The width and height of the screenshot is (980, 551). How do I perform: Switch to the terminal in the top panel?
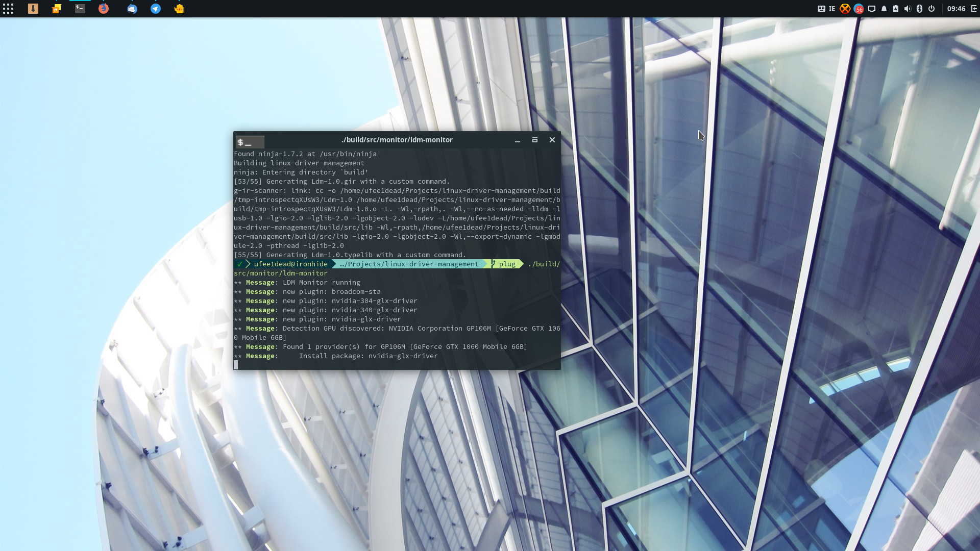(80, 9)
